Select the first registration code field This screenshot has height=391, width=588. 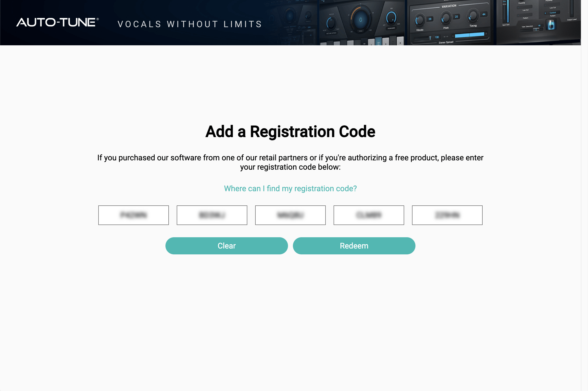tap(133, 215)
